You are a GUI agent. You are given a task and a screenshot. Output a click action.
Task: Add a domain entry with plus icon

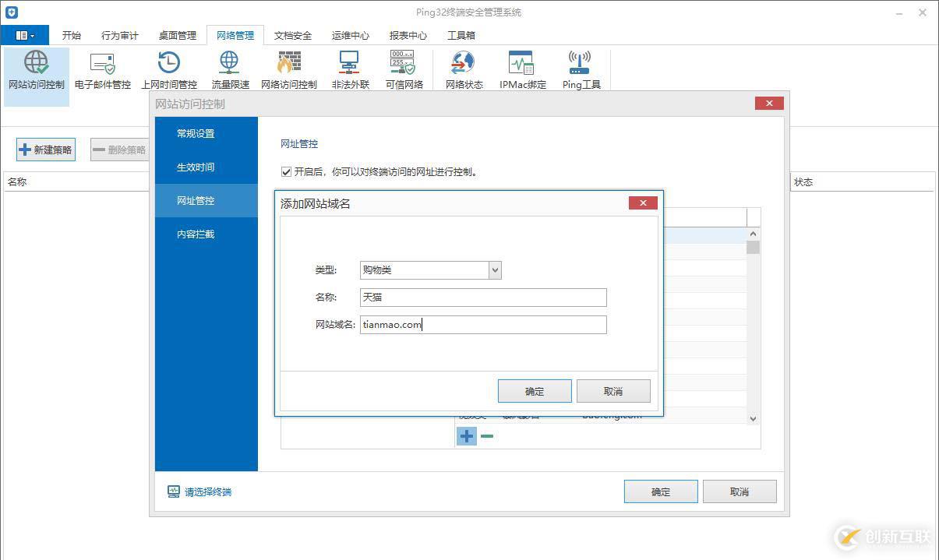[x=466, y=436]
